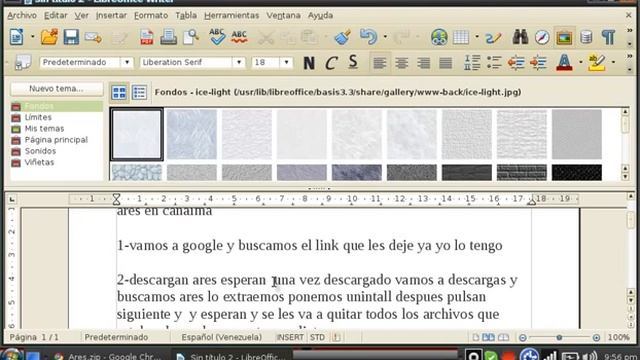Open the Styles and Formatting icon
The width and height of the screenshot is (640, 360).
click(x=23, y=62)
